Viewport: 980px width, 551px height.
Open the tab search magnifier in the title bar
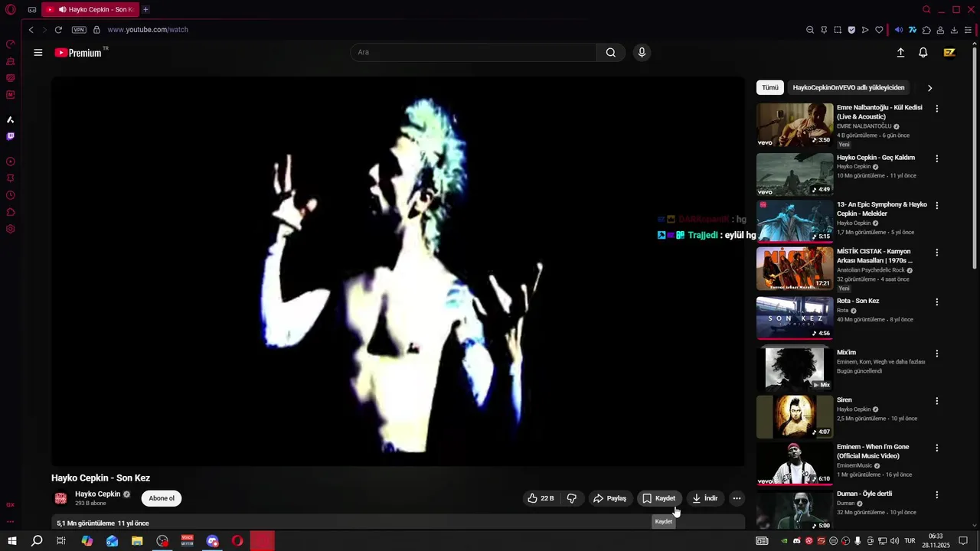click(x=926, y=10)
